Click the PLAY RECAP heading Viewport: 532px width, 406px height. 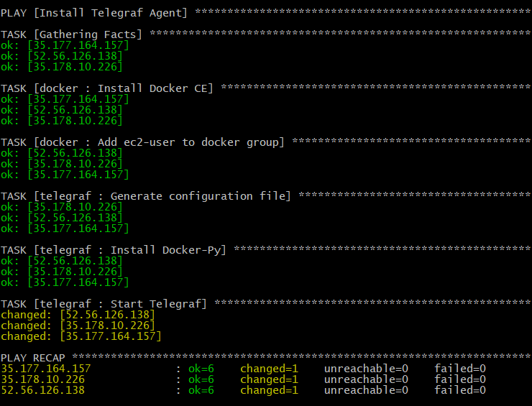click(x=32, y=358)
